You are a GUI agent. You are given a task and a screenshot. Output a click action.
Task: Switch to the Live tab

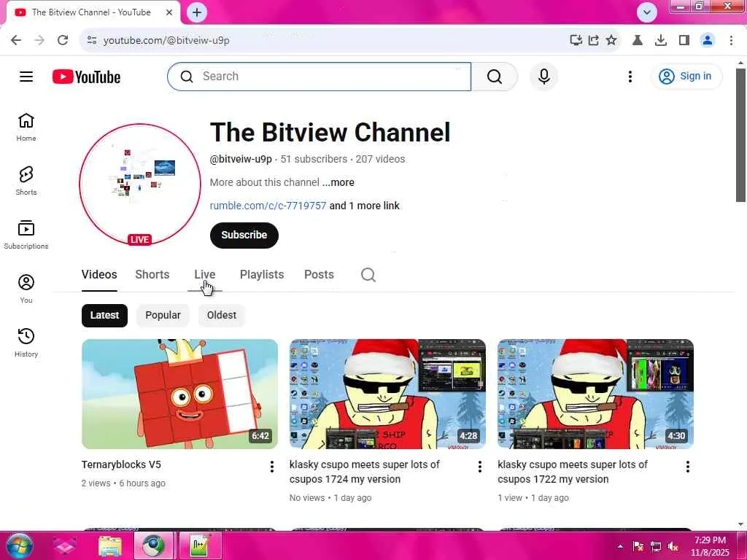tap(205, 275)
